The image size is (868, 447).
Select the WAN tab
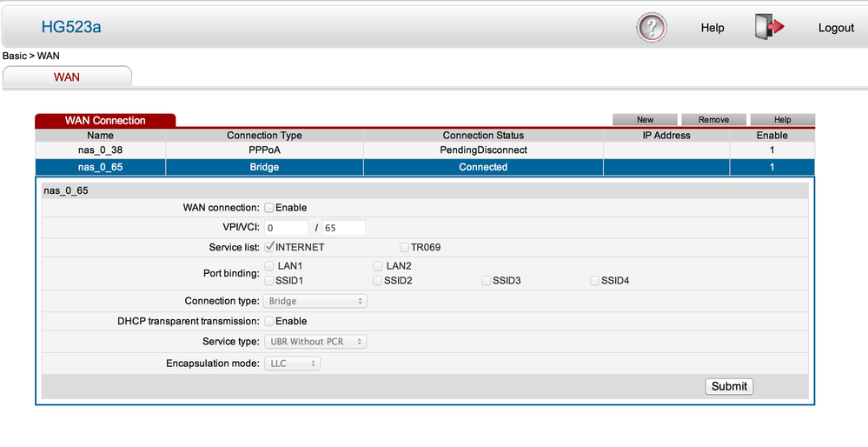(x=67, y=77)
